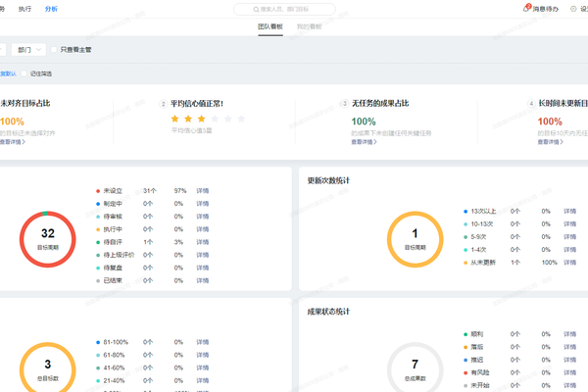Click the search magnifier icon
The height and width of the screenshot is (392, 588).
coord(256,10)
